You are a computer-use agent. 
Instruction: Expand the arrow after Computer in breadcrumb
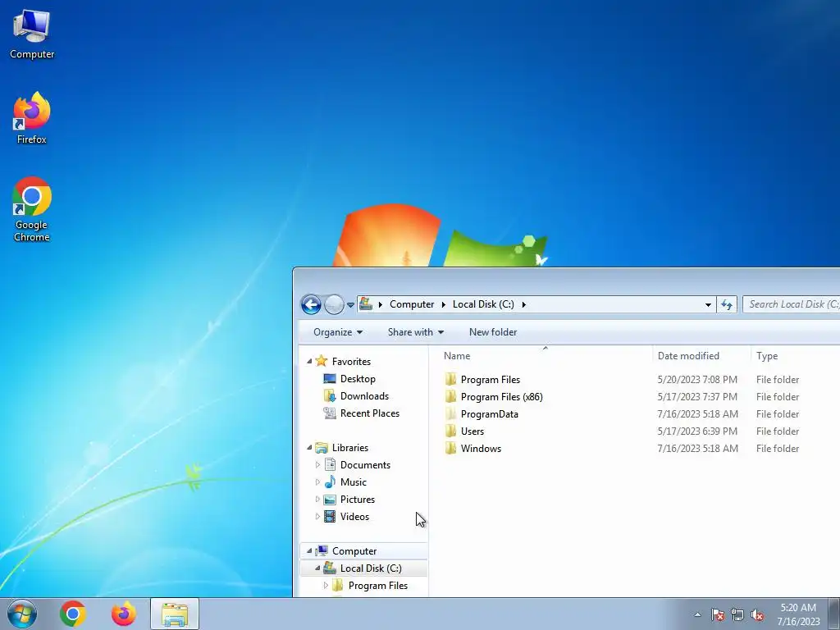444,304
